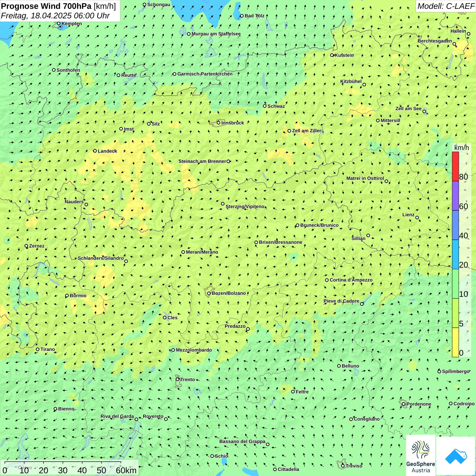
Task: Click the Lienz location marker
Action: (x=417, y=218)
